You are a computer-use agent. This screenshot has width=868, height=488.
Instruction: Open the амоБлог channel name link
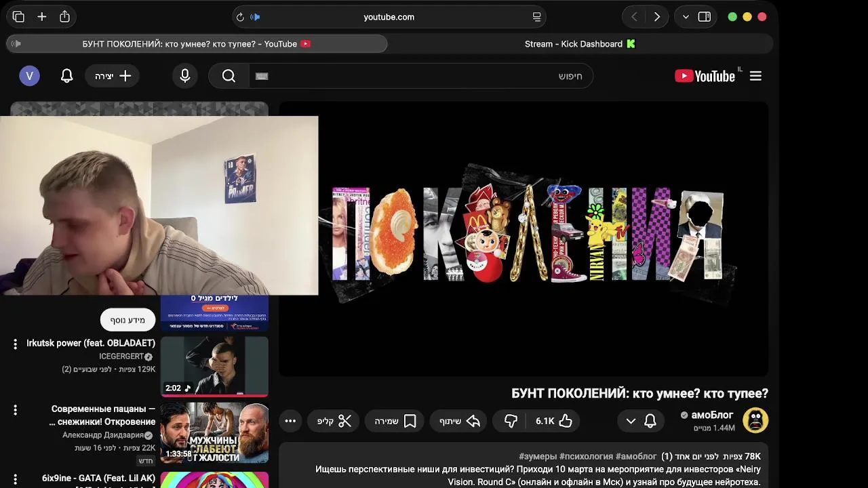click(712, 415)
